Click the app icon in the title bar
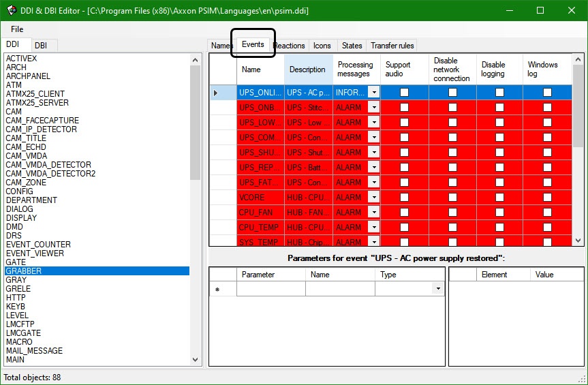 pos(11,10)
